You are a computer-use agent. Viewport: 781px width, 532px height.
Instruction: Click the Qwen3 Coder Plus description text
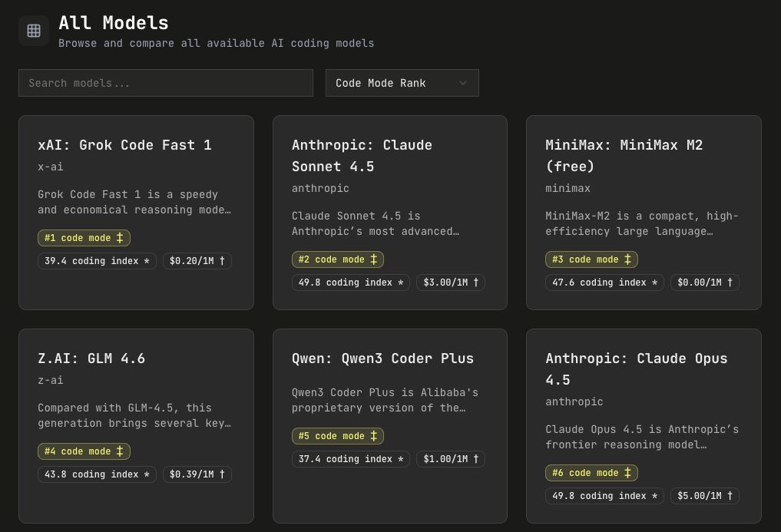(x=385, y=399)
